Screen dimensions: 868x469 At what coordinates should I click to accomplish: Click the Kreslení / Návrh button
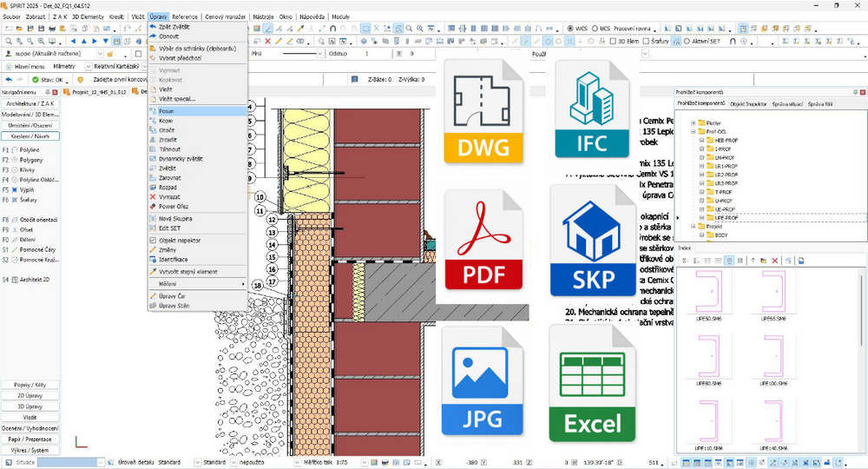pyautogui.click(x=30, y=136)
